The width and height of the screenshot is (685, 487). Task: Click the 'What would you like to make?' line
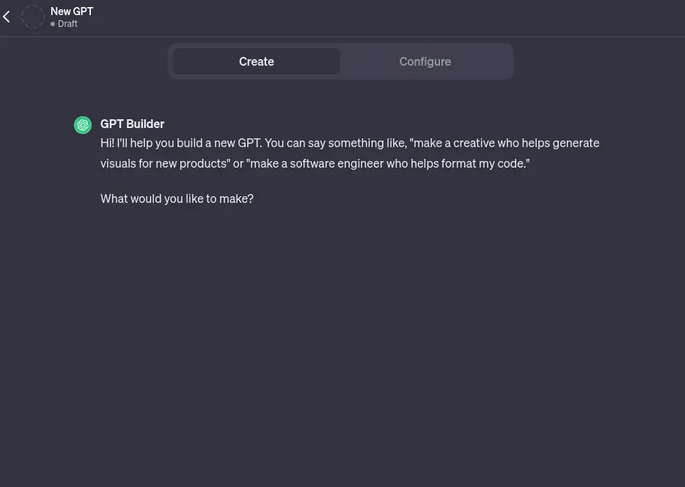[177, 199]
